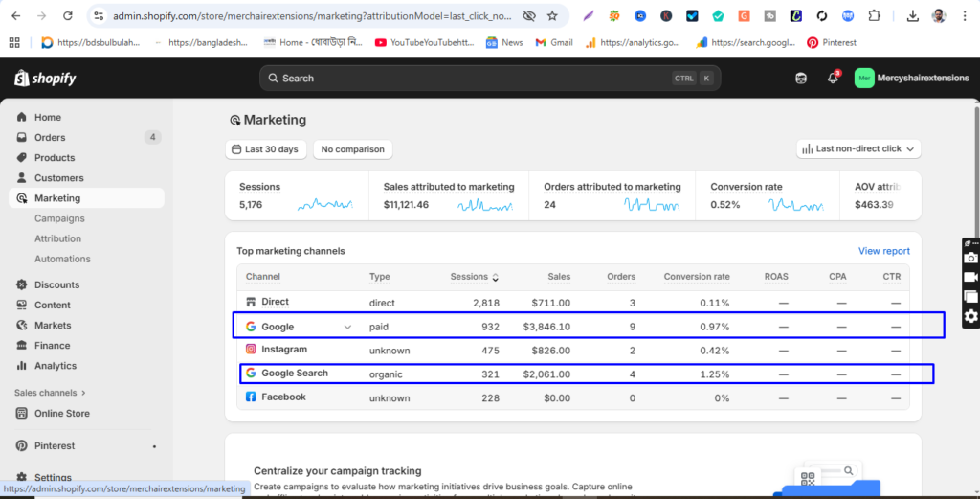Select Marketing in sidebar
Image resolution: width=980 pixels, height=499 pixels.
[86, 198]
